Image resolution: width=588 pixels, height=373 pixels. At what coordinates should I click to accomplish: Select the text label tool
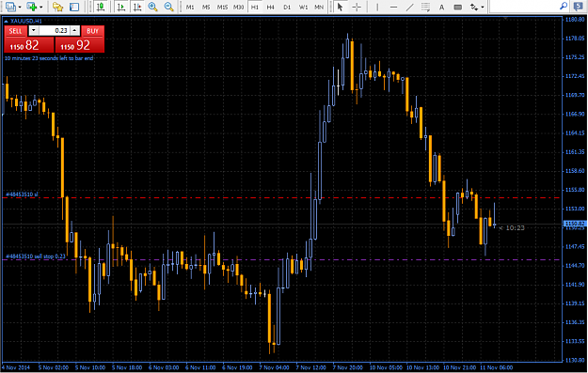point(457,7)
